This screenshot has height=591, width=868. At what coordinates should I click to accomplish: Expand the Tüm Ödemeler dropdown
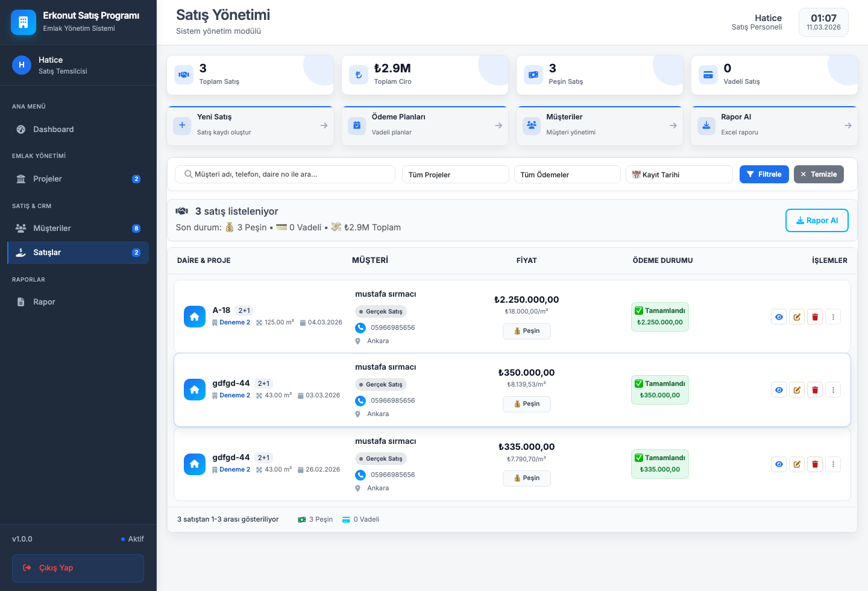[567, 174]
